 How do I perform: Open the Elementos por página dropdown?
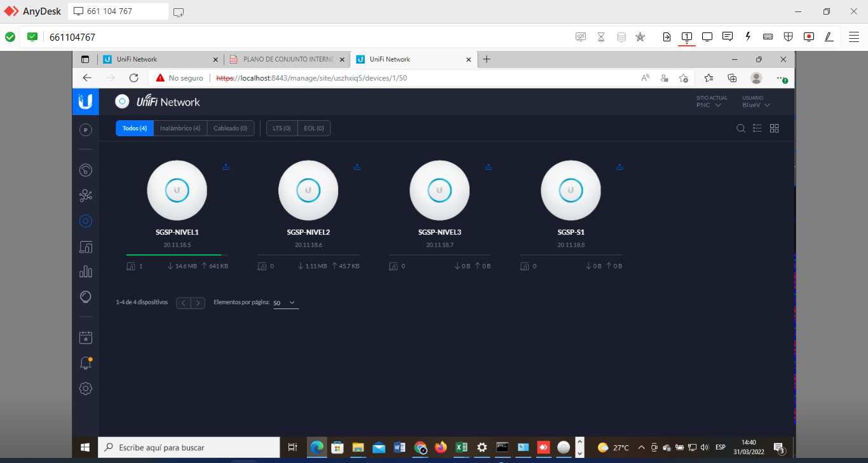click(285, 303)
